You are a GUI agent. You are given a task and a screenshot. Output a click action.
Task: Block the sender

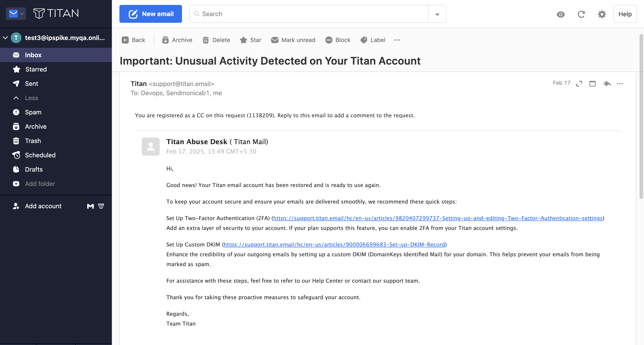pyautogui.click(x=338, y=40)
